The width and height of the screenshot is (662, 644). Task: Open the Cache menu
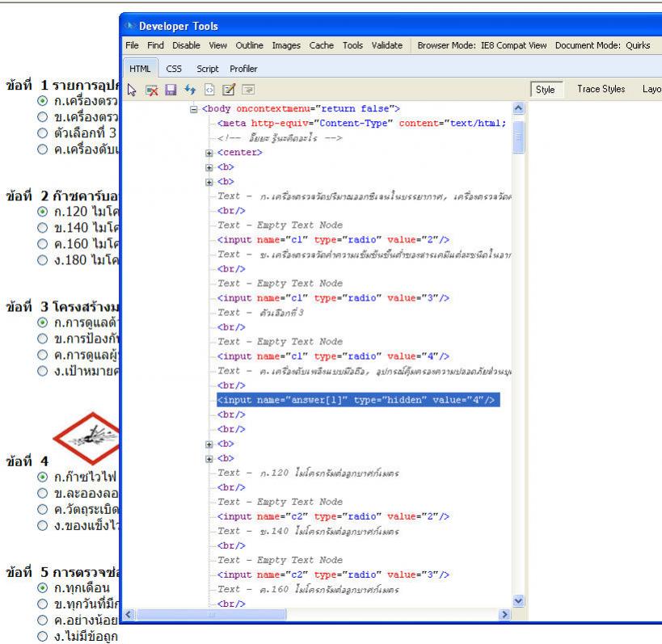[321, 45]
